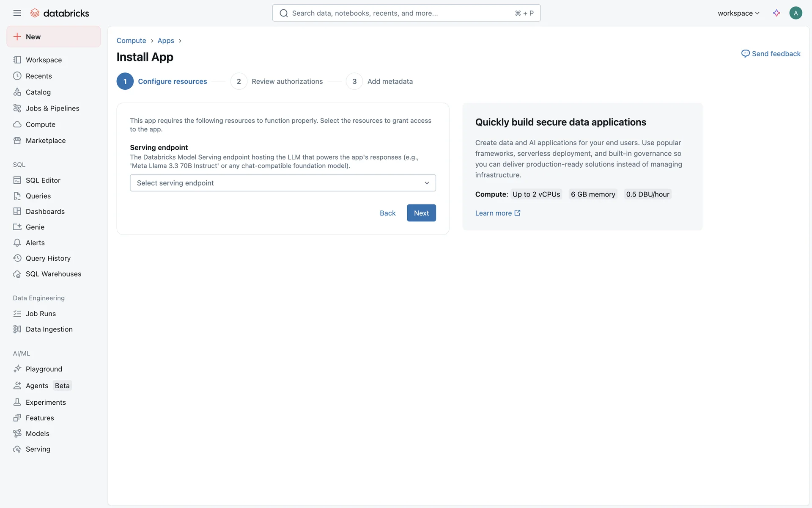Click the user avatar icon
The width and height of the screenshot is (812, 508).
(x=796, y=13)
